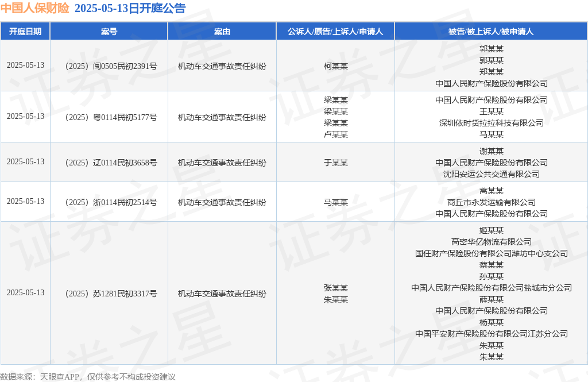Click plaintiff 柯某某 in first row
Screen dimensions: 588x382
click(336, 66)
